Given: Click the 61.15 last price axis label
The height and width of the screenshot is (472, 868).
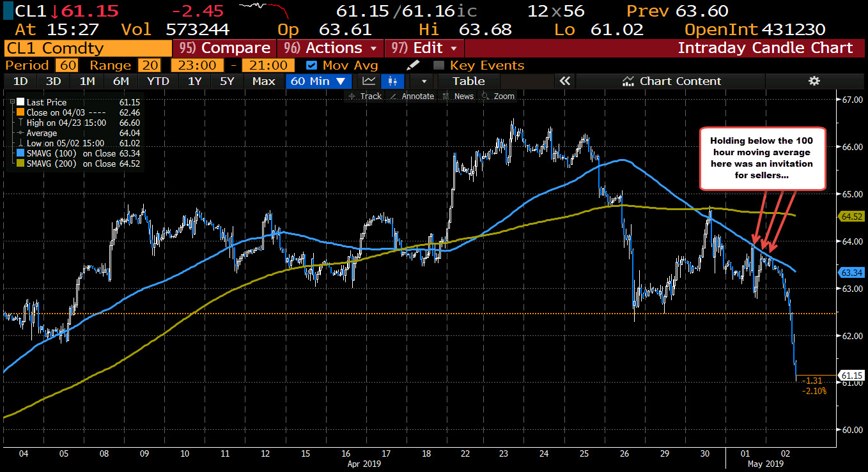Looking at the screenshot, I should tap(851, 375).
